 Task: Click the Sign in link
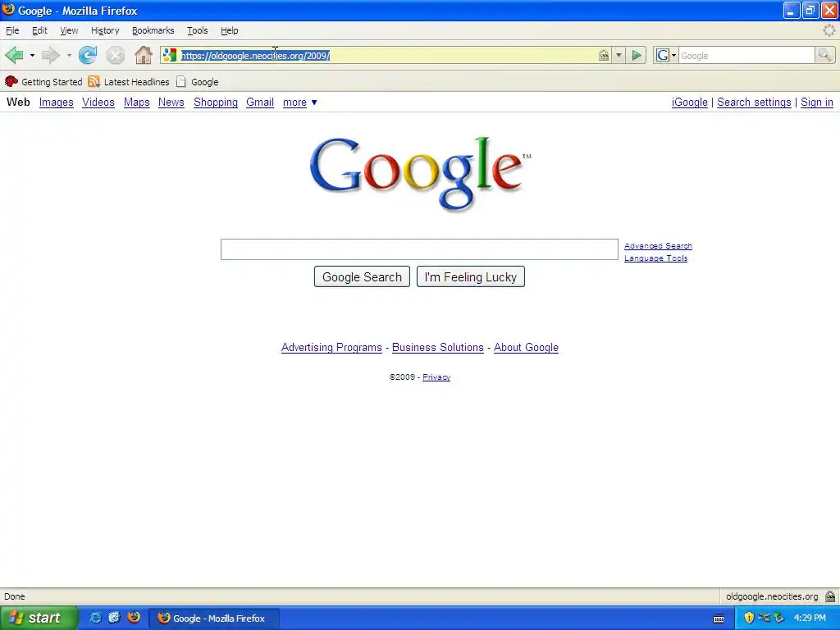point(817,103)
